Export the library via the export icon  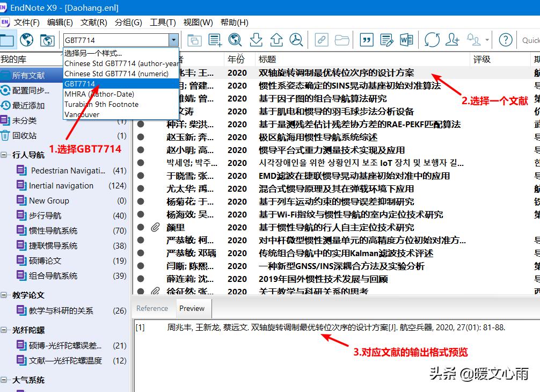tap(275, 40)
